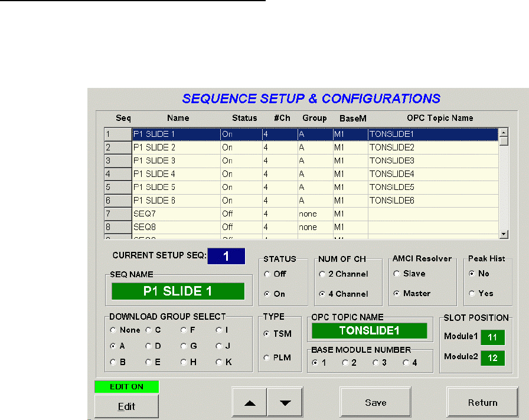Select the P1 SLIDE 4 name cell

[x=176, y=174]
